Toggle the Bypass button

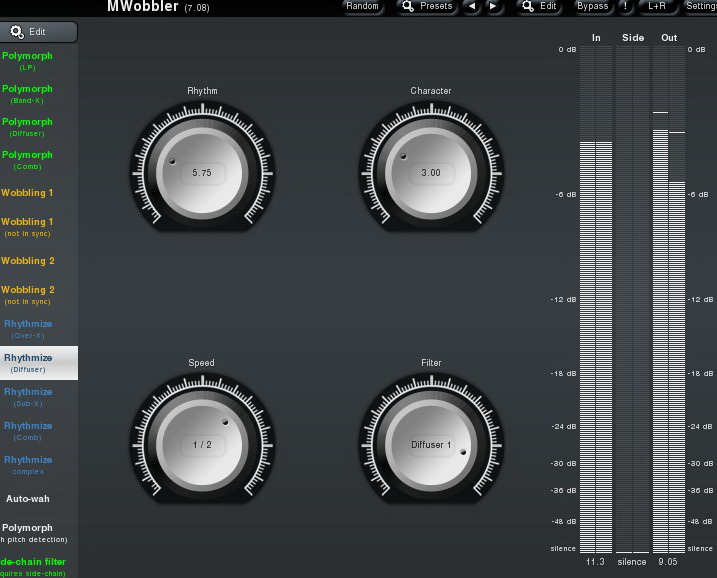click(593, 6)
